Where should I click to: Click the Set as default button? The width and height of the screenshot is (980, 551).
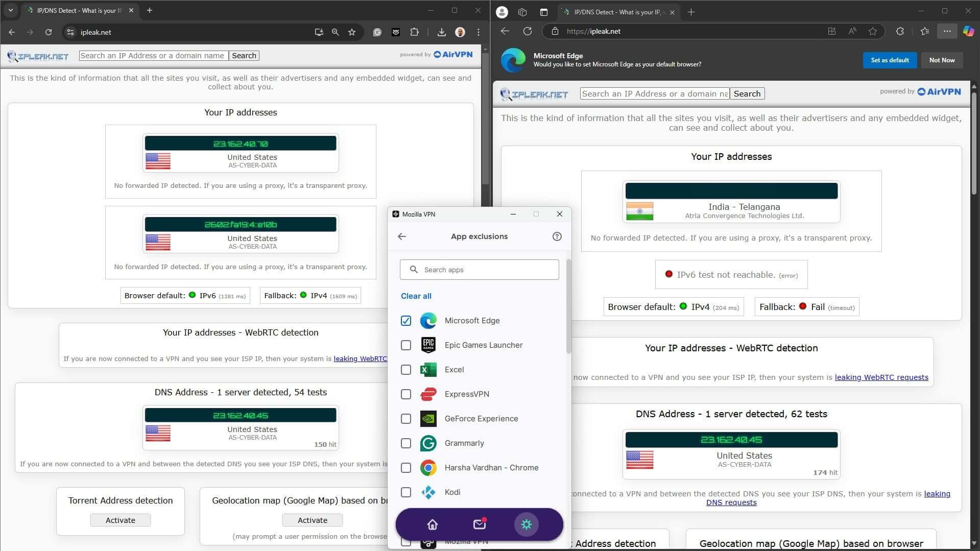(x=889, y=60)
